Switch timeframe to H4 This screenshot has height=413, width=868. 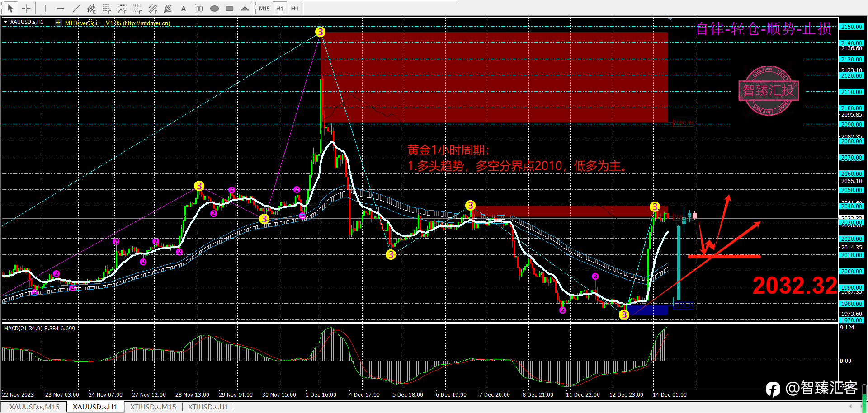click(295, 8)
